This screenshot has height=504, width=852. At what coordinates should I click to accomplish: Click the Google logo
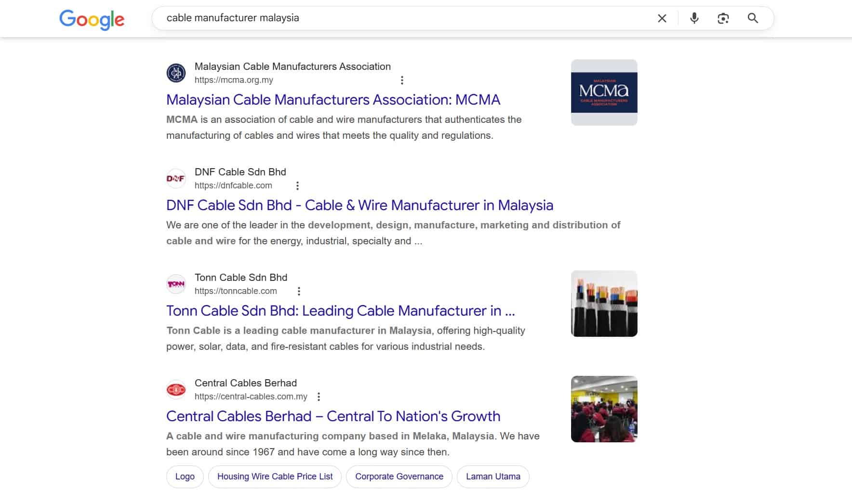pyautogui.click(x=92, y=19)
